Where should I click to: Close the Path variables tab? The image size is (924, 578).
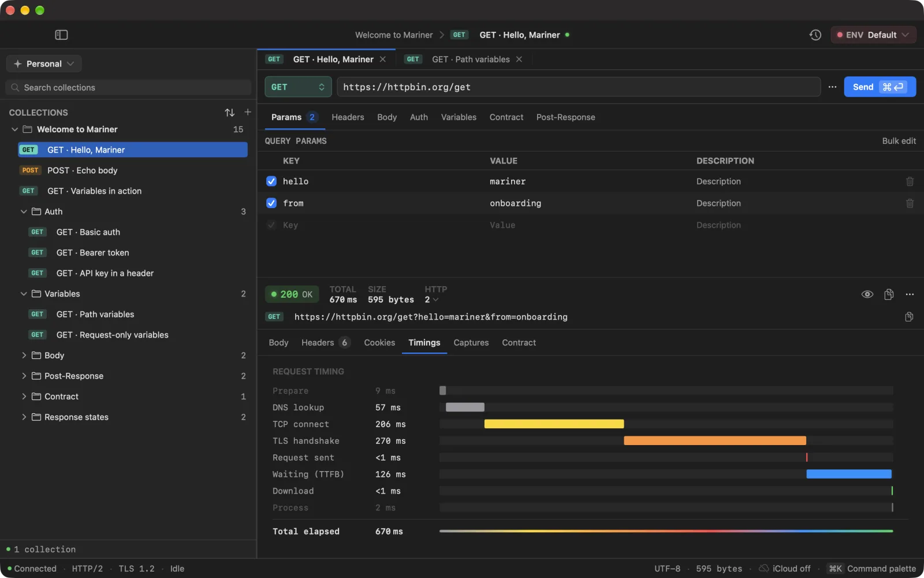point(519,59)
